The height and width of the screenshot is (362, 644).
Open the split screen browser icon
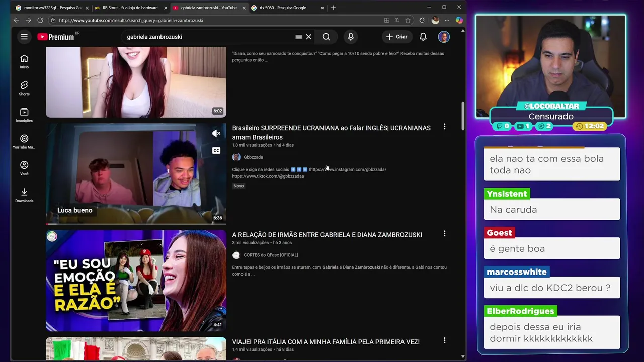pyautogui.click(x=386, y=20)
